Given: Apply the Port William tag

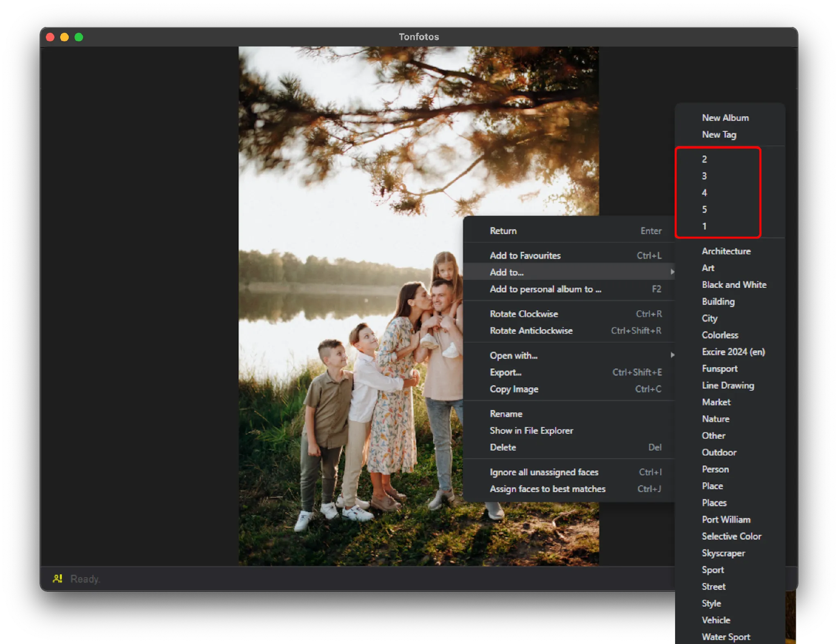Looking at the screenshot, I should point(730,520).
